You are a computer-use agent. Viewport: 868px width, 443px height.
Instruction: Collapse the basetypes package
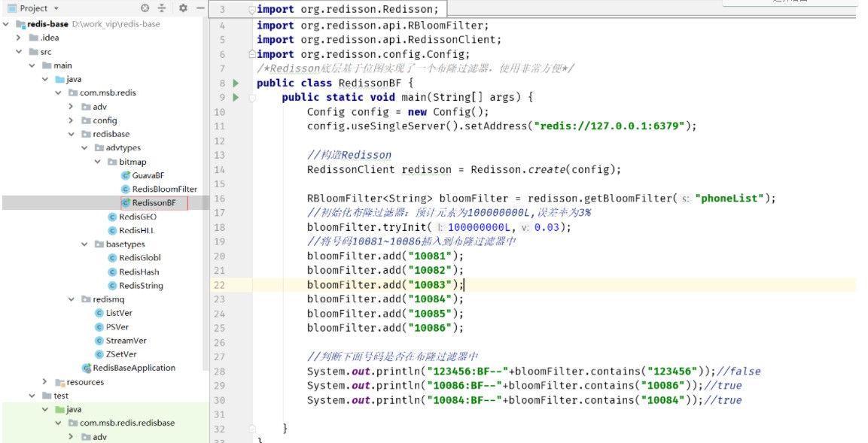tap(85, 244)
